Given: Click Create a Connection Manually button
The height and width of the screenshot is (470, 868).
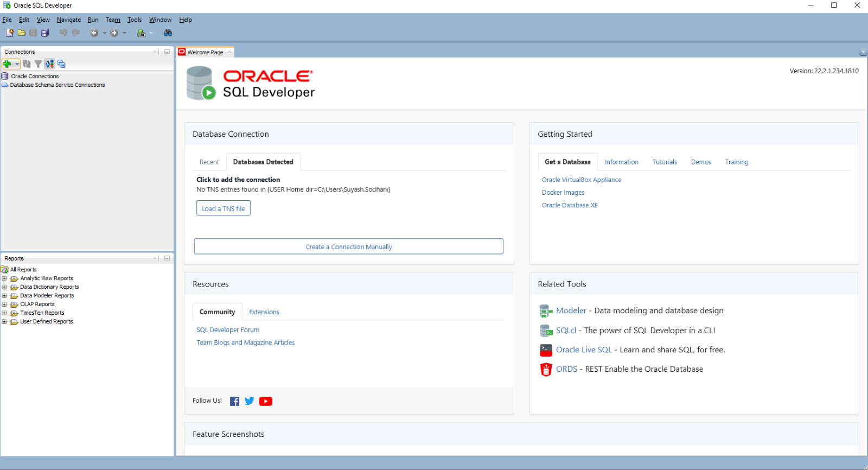Looking at the screenshot, I should pos(348,246).
